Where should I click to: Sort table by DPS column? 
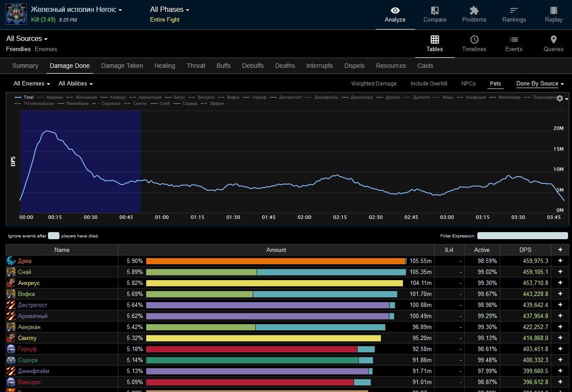pyautogui.click(x=525, y=250)
